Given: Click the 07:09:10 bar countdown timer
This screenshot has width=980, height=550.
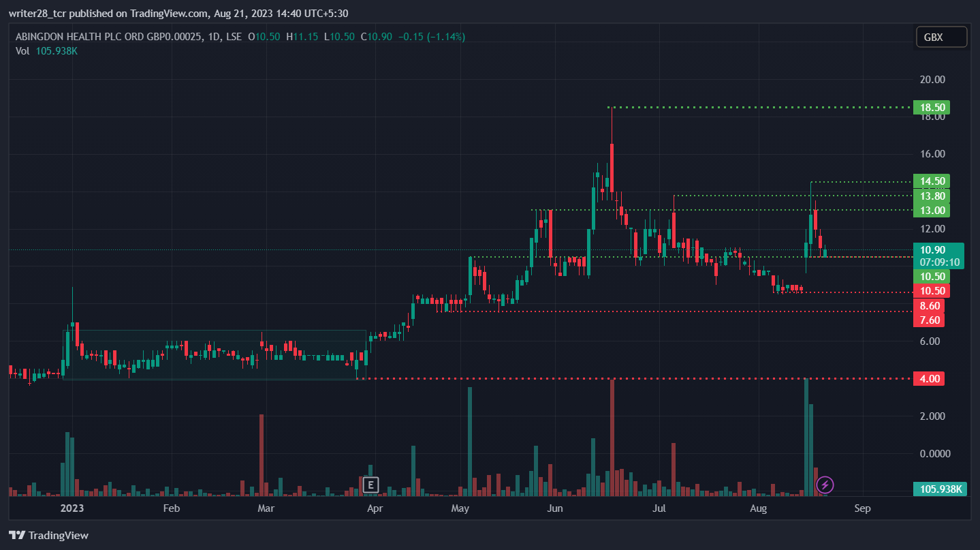Looking at the screenshot, I should 938,262.
